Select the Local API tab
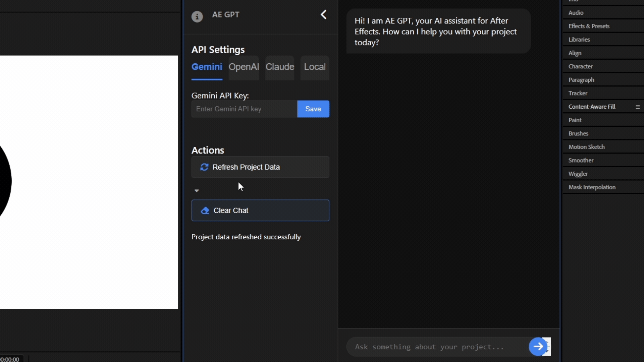Viewport: 644px width, 362px height. tap(315, 67)
